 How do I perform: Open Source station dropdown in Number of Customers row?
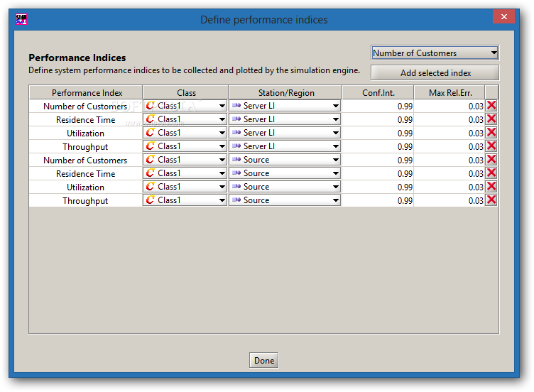[x=285, y=160]
